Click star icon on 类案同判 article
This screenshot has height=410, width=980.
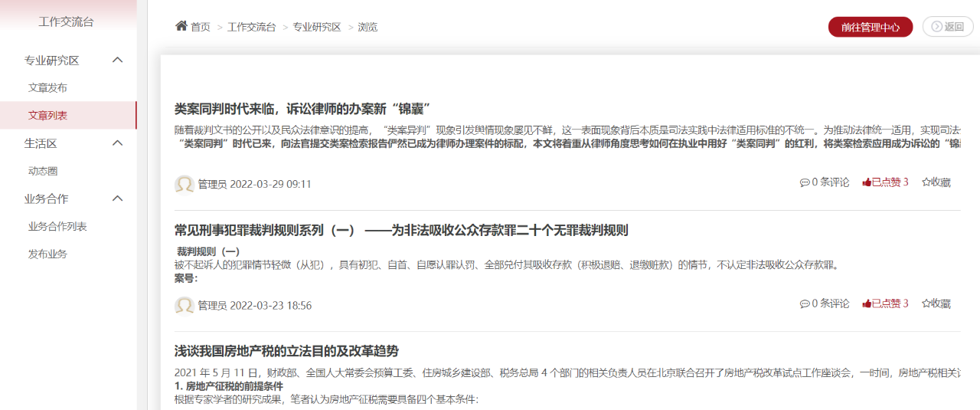tap(926, 182)
